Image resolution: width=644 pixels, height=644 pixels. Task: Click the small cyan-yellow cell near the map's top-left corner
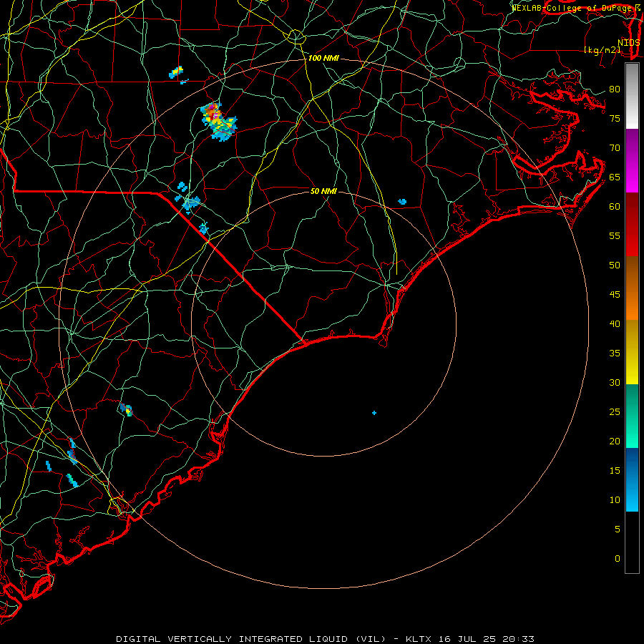(176, 72)
